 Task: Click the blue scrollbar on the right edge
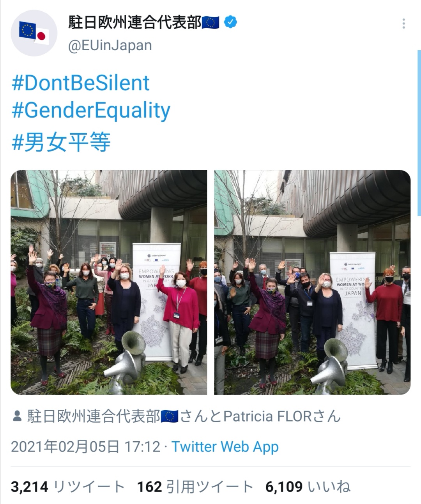[419, 132]
